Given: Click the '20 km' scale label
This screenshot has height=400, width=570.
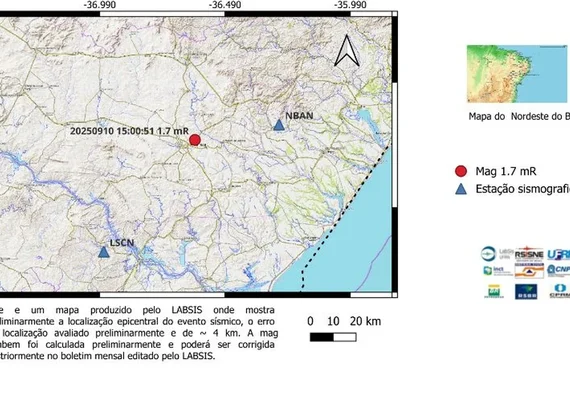Looking at the screenshot, I should [365, 321].
